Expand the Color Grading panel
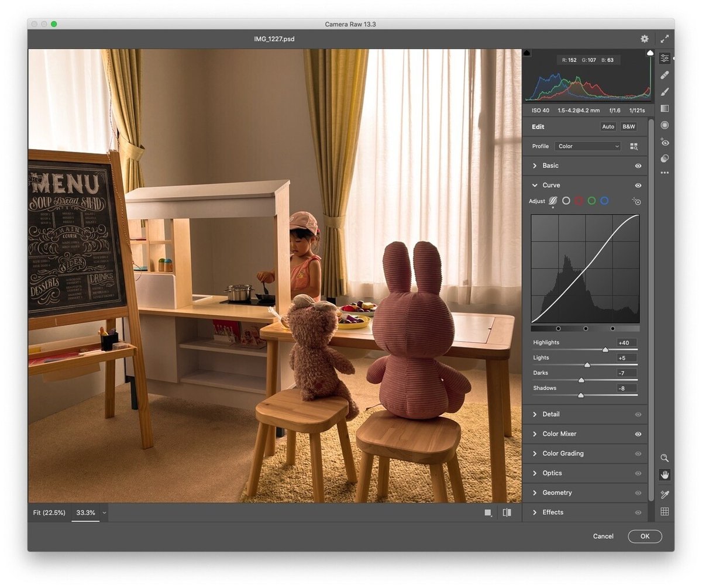Image resolution: width=702 pixels, height=588 pixels. click(x=534, y=453)
